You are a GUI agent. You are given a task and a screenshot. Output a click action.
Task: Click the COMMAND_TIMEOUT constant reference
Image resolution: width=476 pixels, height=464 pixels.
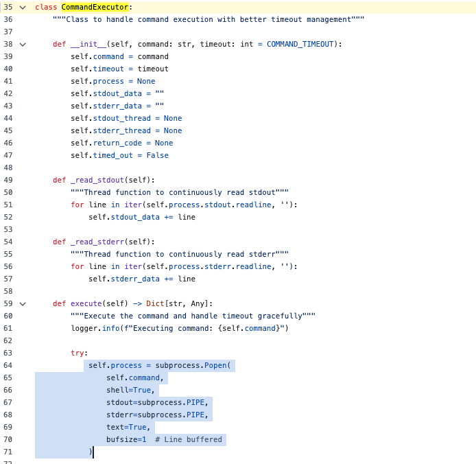[x=300, y=45]
